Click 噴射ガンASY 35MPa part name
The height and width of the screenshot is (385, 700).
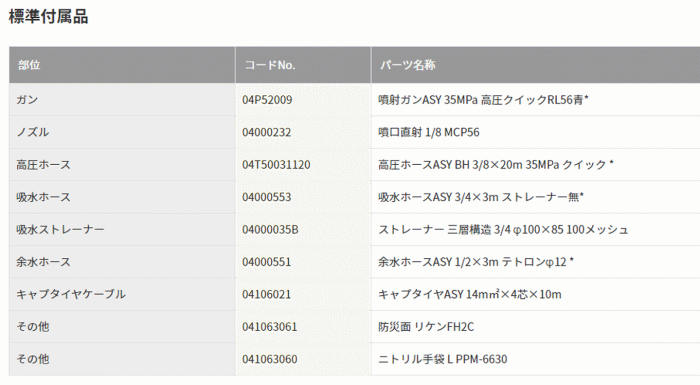tap(483, 100)
